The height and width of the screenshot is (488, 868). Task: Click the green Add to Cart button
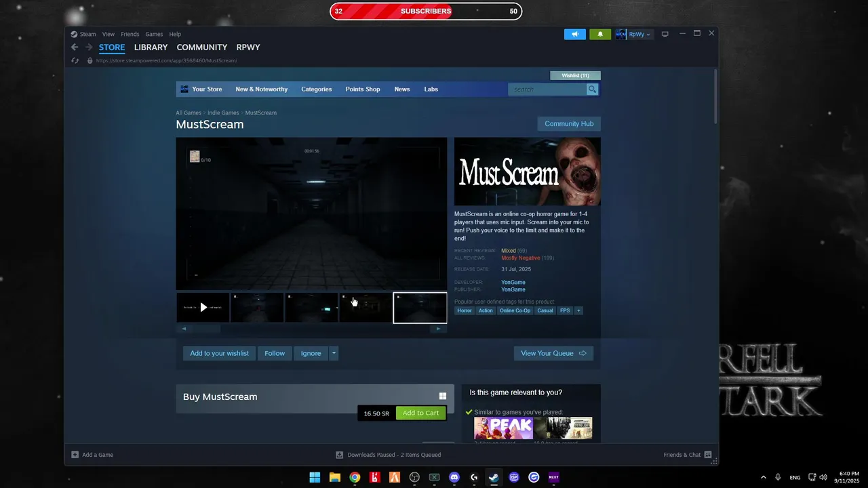pos(420,413)
